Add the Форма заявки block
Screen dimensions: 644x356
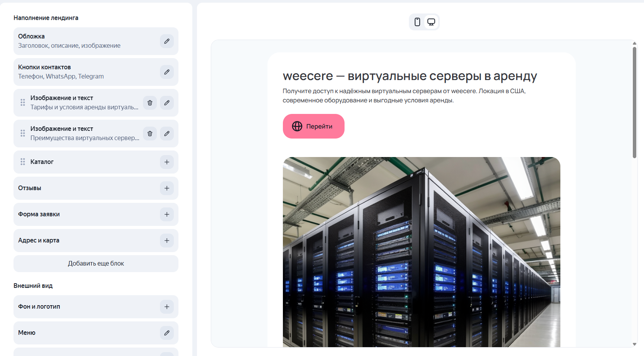(x=167, y=214)
